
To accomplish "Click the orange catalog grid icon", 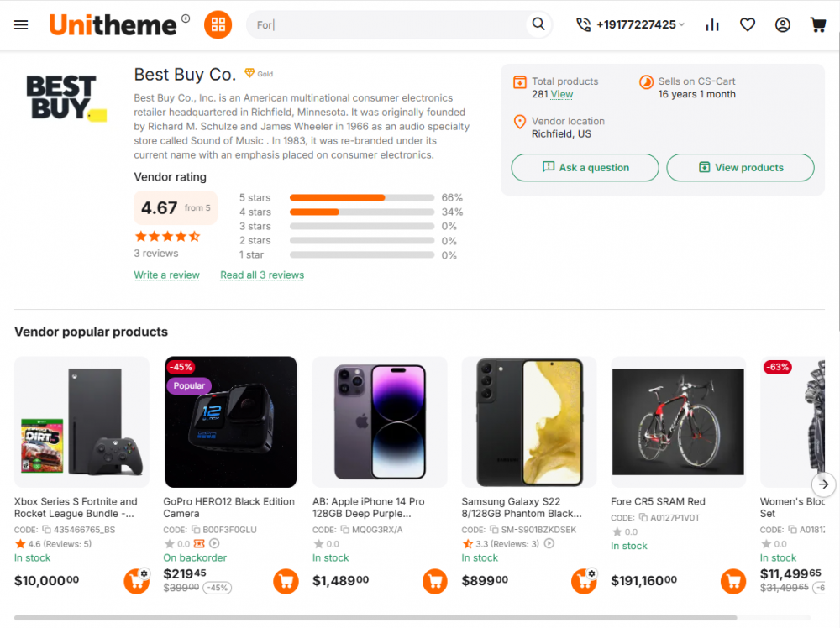I will tap(218, 24).
